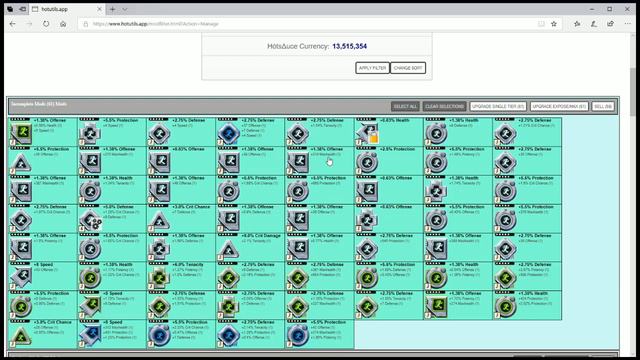Click Upgrade Expose/Max button
The height and width of the screenshot is (360, 640).
tap(559, 107)
